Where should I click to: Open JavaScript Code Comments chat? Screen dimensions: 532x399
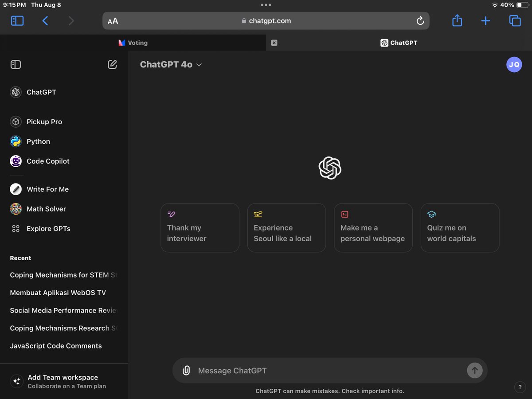[x=64, y=346]
